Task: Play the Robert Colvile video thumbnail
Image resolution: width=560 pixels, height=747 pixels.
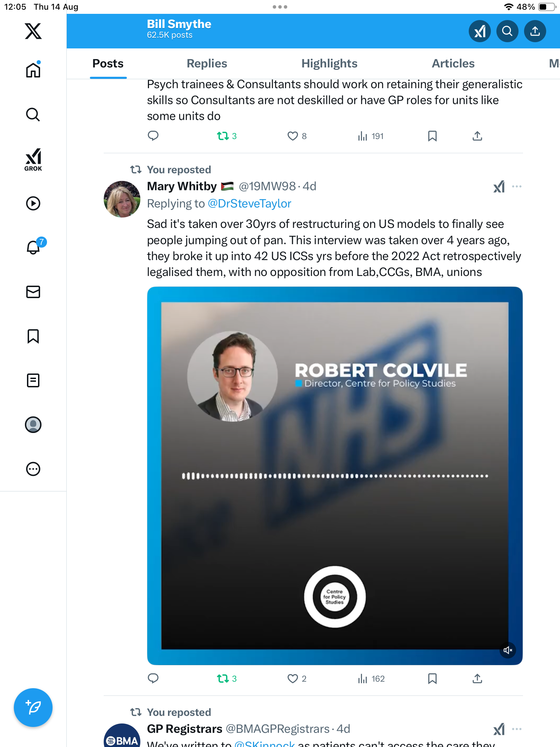Action: tap(335, 476)
